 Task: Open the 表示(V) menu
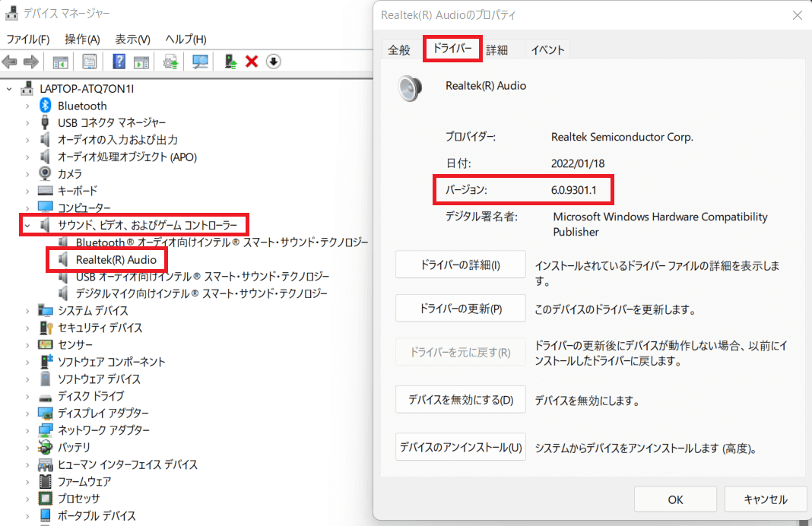tap(132, 40)
